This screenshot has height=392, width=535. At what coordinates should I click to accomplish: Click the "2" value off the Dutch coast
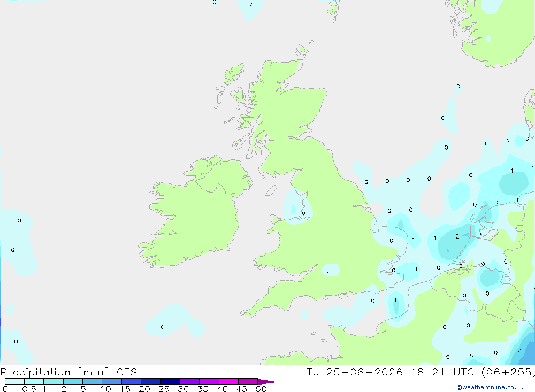(x=457, y=236)
